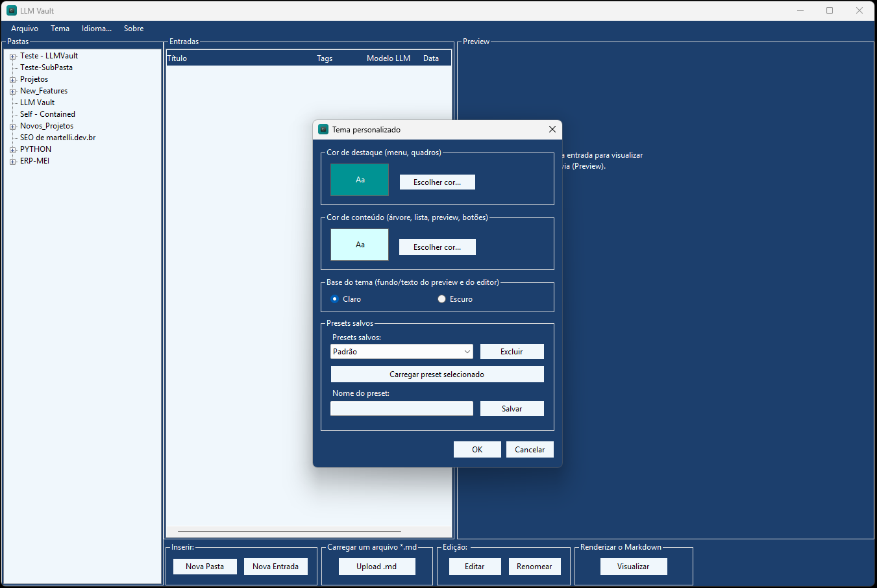Viewport: 877px width, 588px height.
Task: Click Carregar preset selecionado button
Action: 437,374
